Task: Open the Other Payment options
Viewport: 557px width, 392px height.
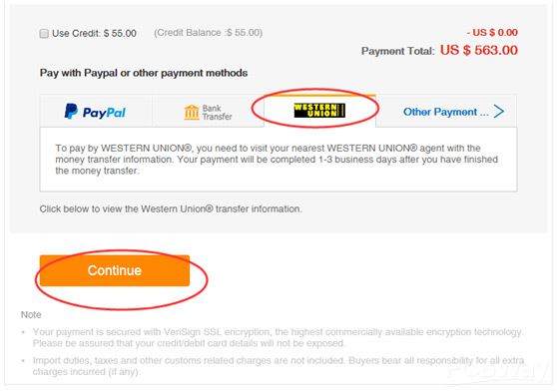Action: coord(446,111)
